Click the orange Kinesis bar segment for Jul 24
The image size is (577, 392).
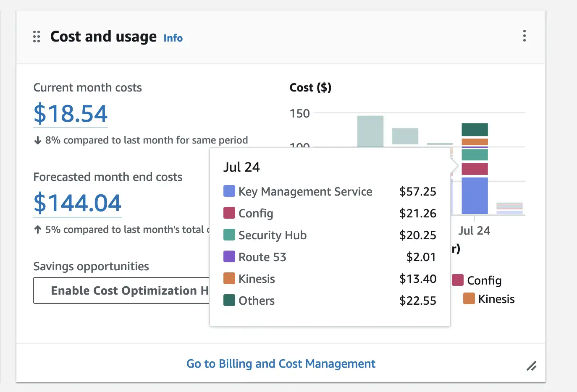tap(475, 142)
